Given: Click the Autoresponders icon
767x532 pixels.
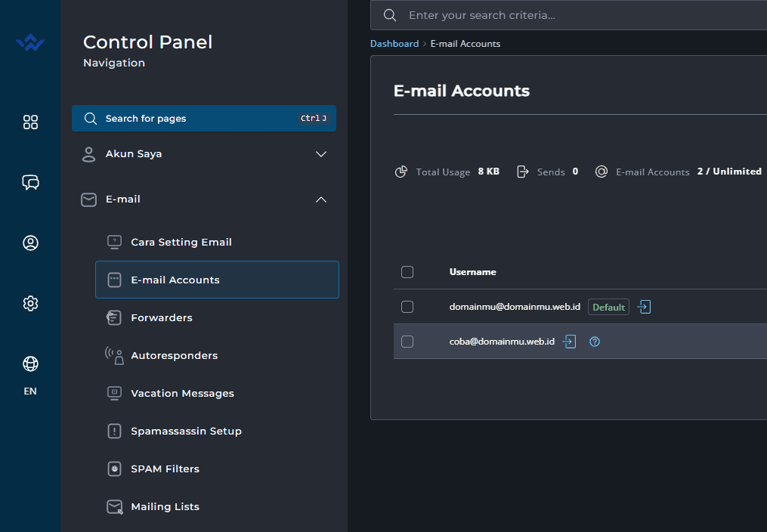Looking at the screenshot, I should click(114, 355).
